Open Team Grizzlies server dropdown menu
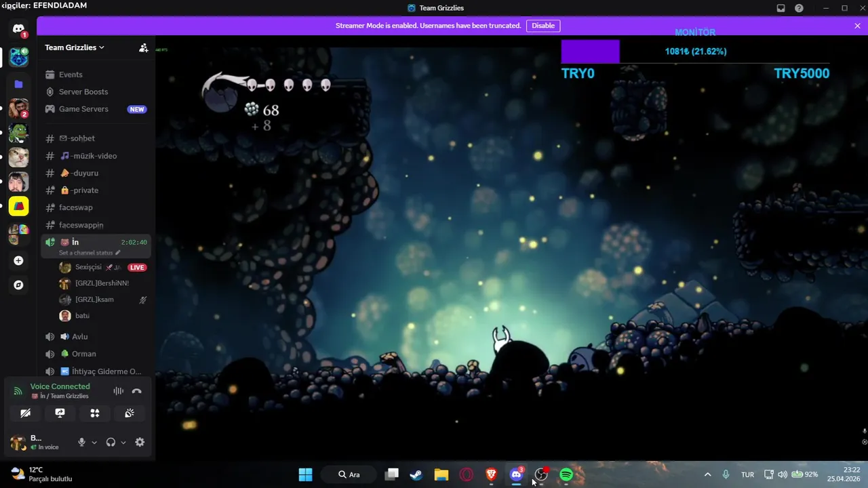868x488 pixels. [75, 47]
